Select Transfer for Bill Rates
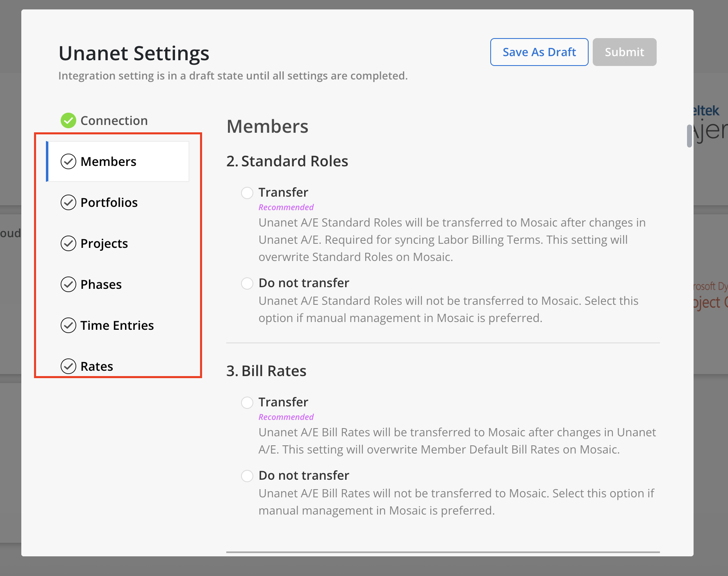The height and width of the screenshot is (576, 728). tap(247, 402)
